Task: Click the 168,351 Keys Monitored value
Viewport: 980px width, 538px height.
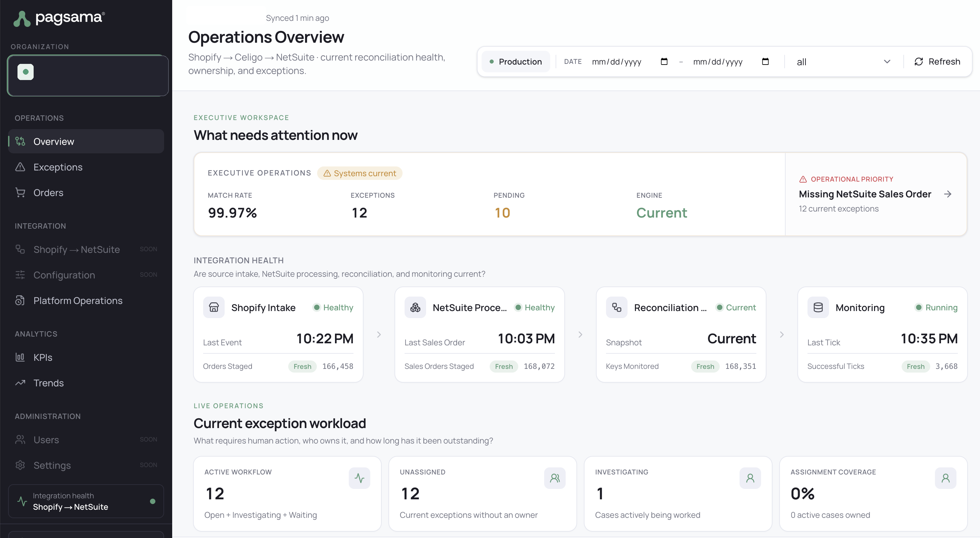Action: point(740,366)
